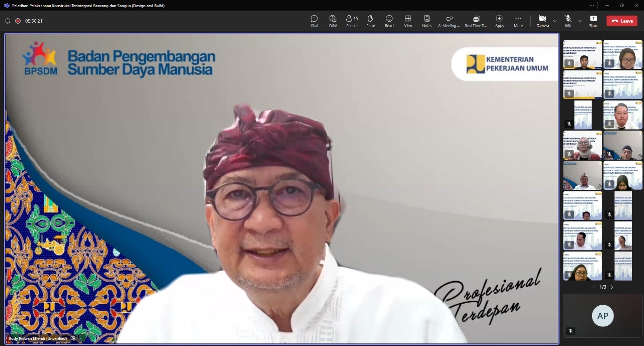Screen dimensions: 644x346
Task: Select the AP avatar self-view tile
Action: [602, 316]
